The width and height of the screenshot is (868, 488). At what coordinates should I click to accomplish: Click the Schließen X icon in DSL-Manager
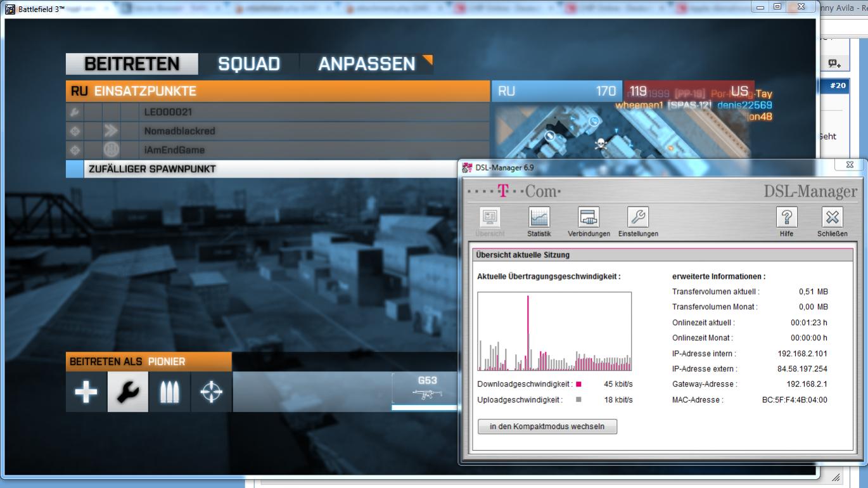click(832, 217)
